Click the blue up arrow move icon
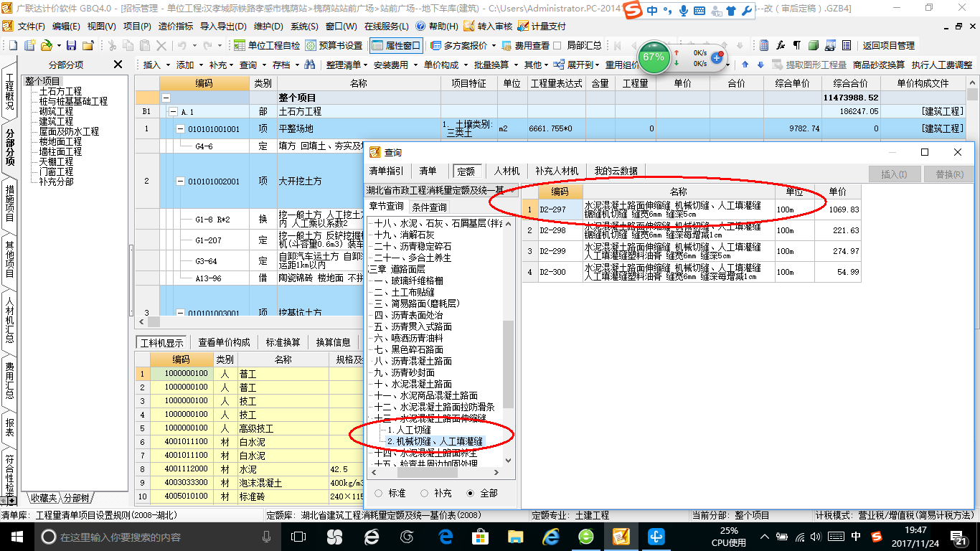 point(745,65)
